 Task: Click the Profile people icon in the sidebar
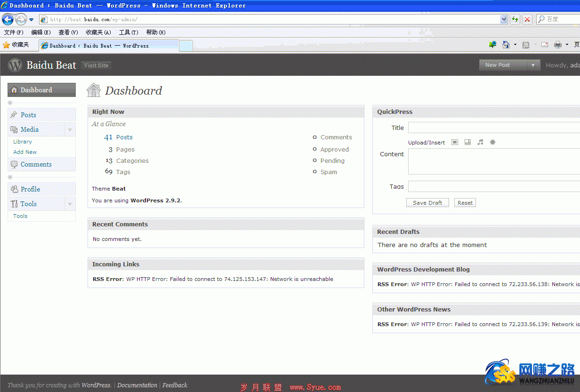pos(14,189)
